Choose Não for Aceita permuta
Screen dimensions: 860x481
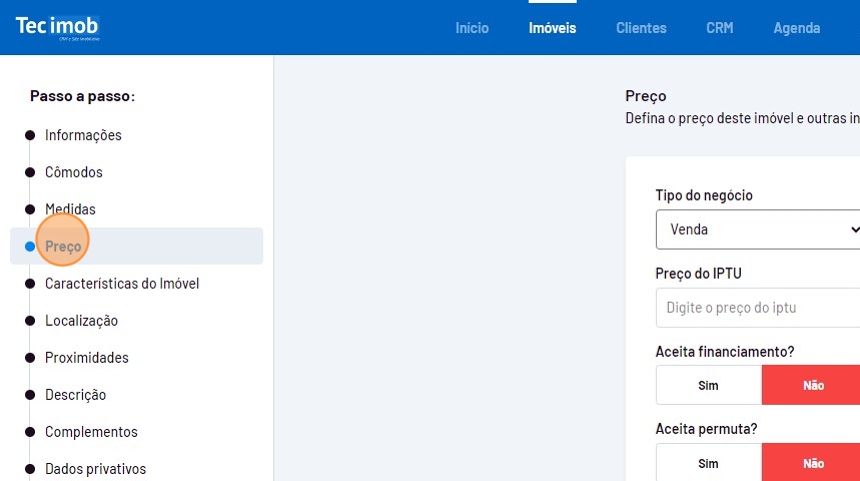pos(812,463)
